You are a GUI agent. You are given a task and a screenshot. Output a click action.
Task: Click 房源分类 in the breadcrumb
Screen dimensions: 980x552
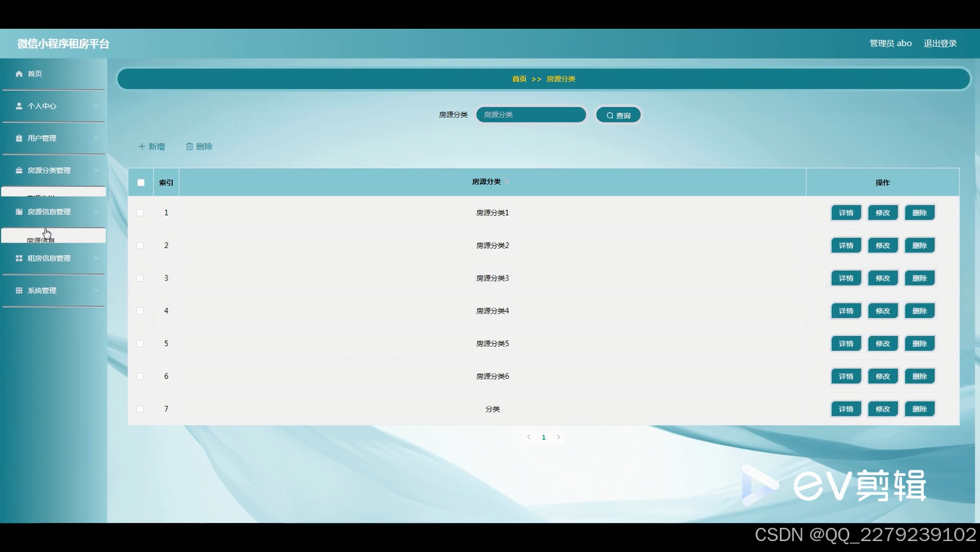coord(561,79)
